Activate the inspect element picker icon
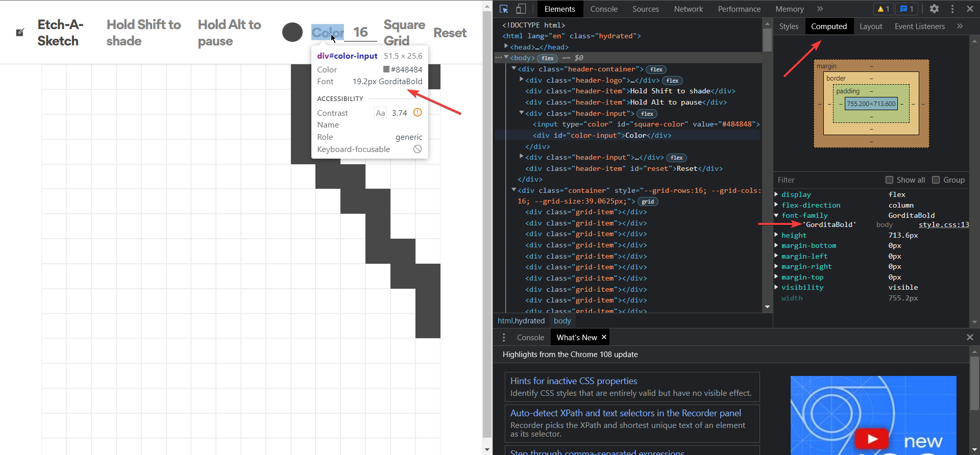This screenshot has width=980, height=455. click(x=504, y=9)
